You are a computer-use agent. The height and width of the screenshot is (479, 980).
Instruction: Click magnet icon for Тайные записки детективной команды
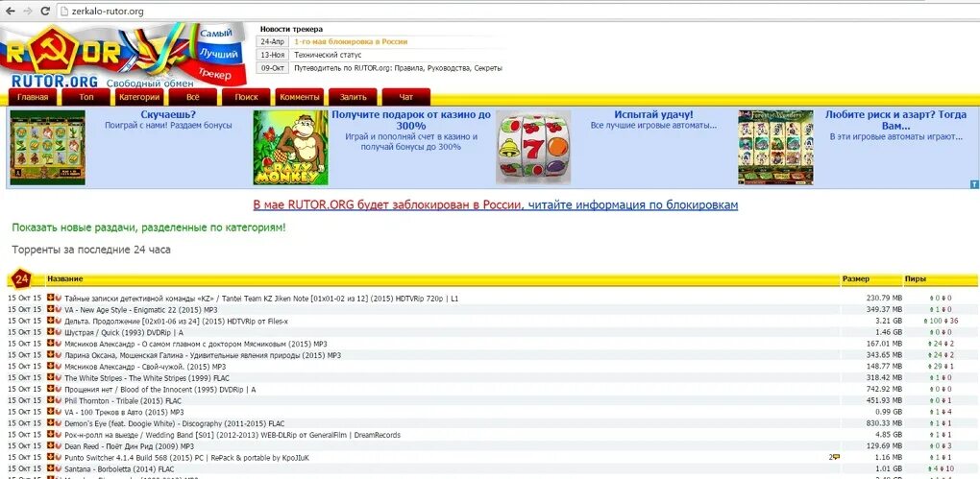point(58,298)
